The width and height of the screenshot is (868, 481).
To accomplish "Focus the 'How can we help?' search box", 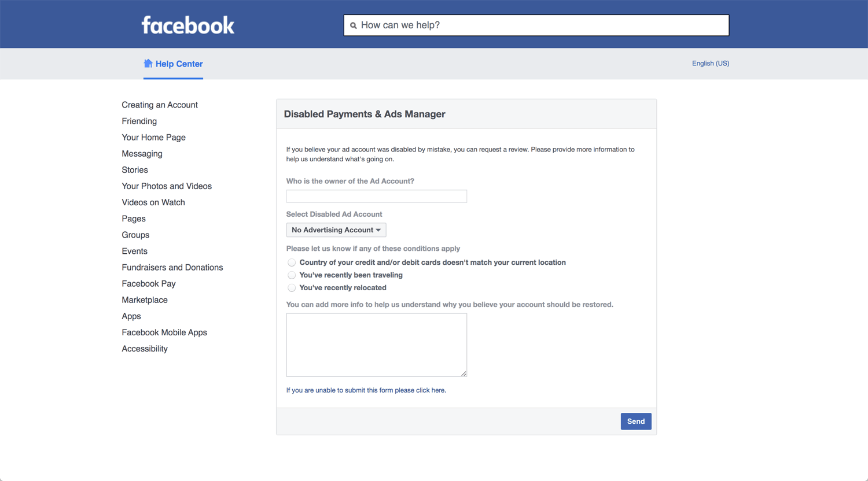I will pos(536,25).
